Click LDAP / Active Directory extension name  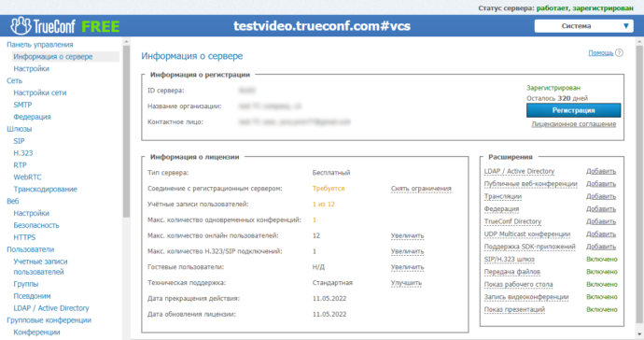[x=519, y=172]
